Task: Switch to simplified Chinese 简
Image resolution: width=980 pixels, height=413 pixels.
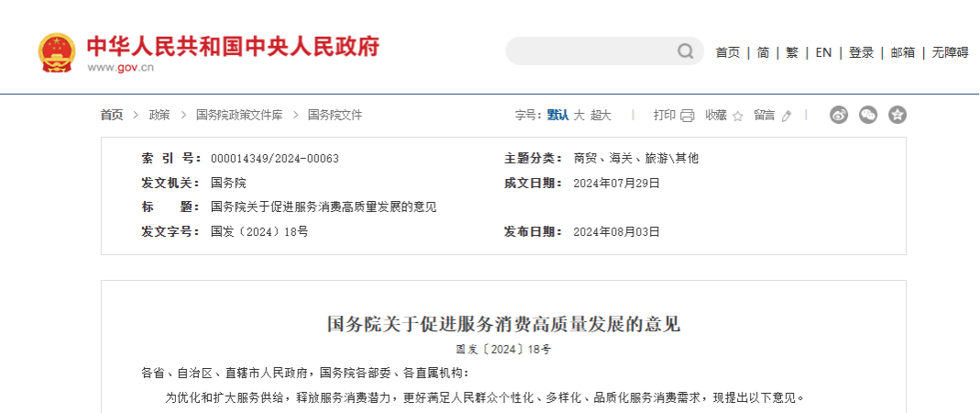Action: coord(763,53)
